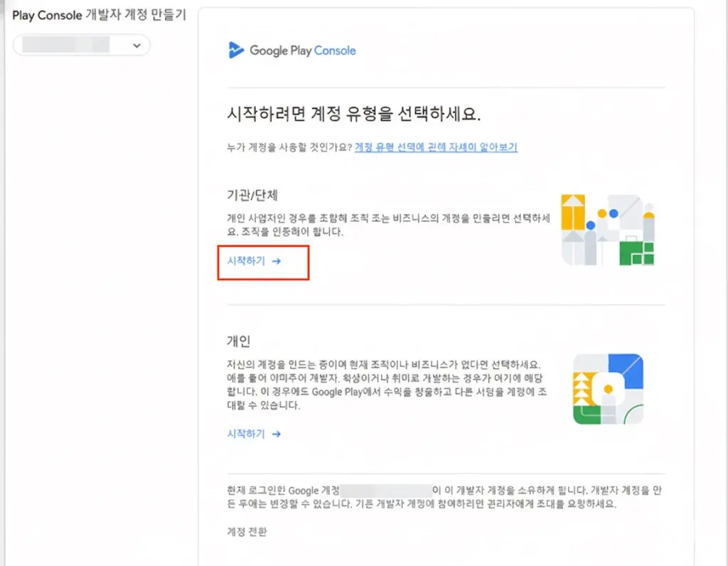Click the Play Console 개발자 계정 만들기 title
728x566 pixels.
point(99,16)
